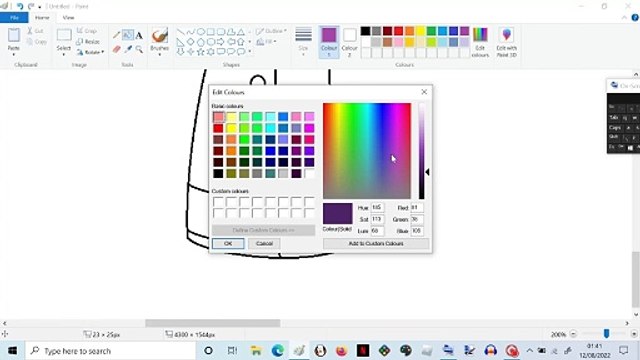The width and height of the screenshot is (640, 360).
Task: Click the Windows Start button
Action: point(13,351)
